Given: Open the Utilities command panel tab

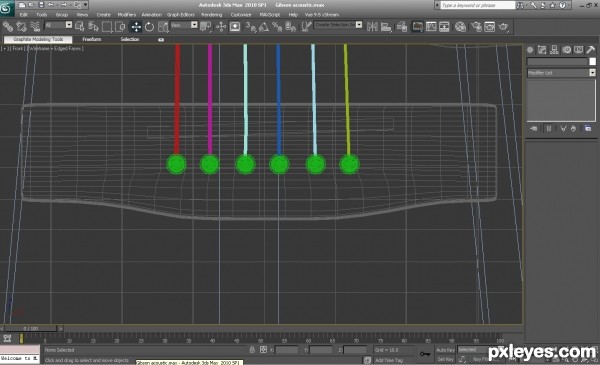Looking at the screenshot, I should pos(590,50).
